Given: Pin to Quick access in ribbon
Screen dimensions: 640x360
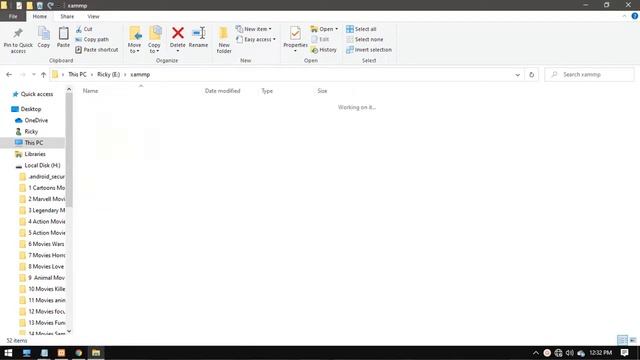Looking at the screenshot, I should click(x=18, y=40).
